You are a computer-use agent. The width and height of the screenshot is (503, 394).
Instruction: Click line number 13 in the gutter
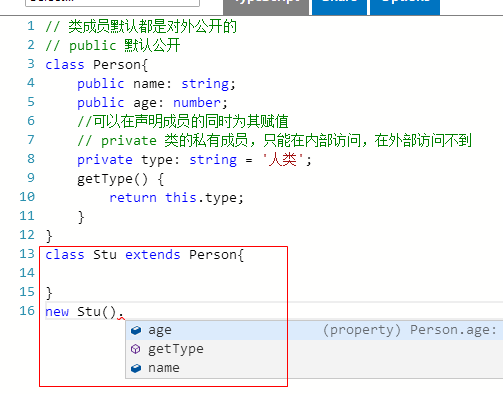(27, 254)
